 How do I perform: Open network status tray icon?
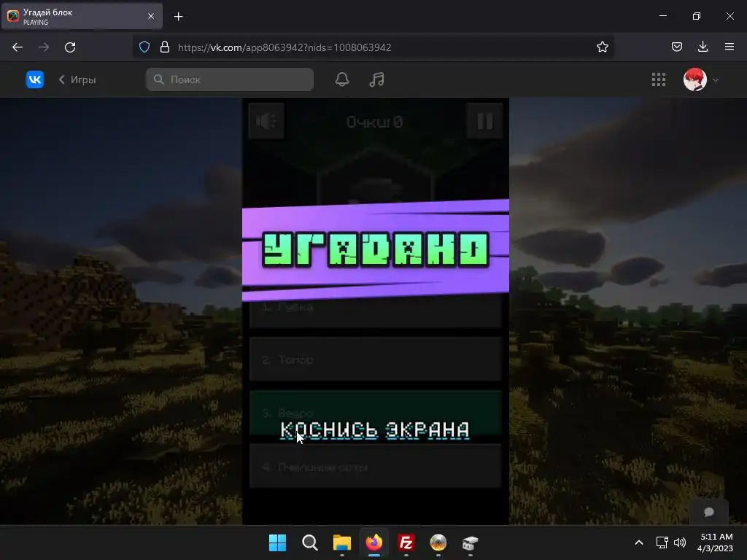coord(662,542)
